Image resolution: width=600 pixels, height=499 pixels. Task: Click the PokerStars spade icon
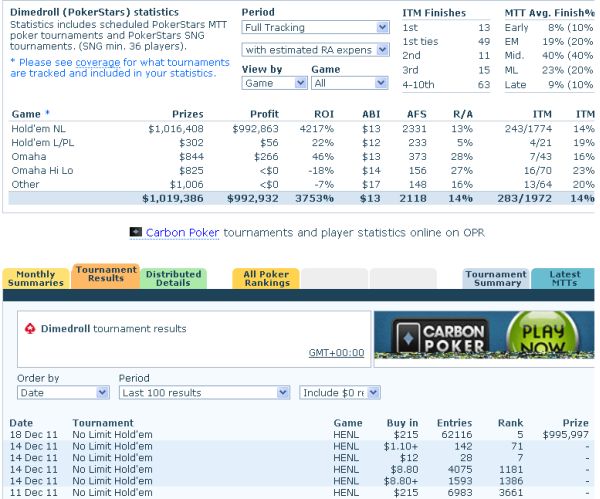coord(30,329)
